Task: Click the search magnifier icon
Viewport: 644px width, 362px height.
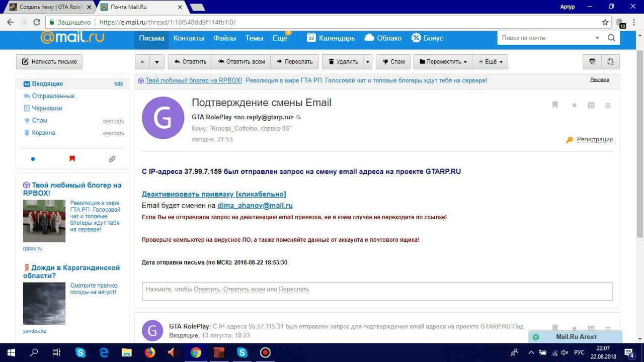Action: [x=611, y=38]
